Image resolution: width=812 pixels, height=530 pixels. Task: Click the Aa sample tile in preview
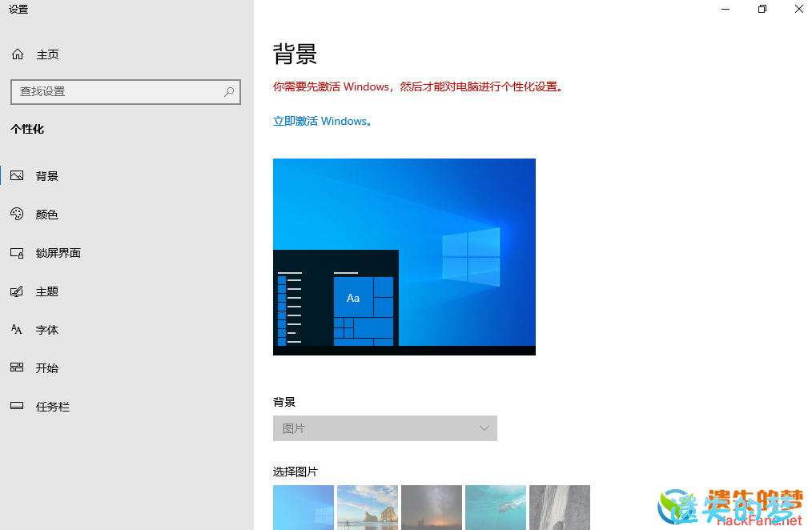pyautogui.click(x=353, y=297)
